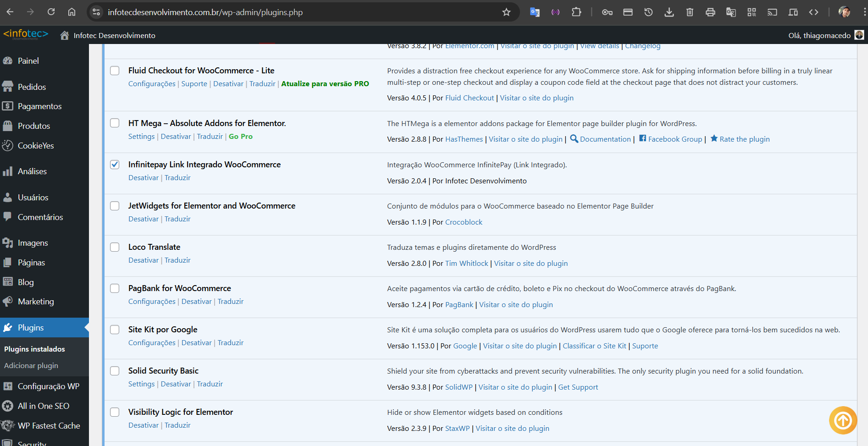Open Configurações for Site Kit por Google
The width and height of the screenshot is (868, 446).
pyautogui.click(x=152, y=343)
